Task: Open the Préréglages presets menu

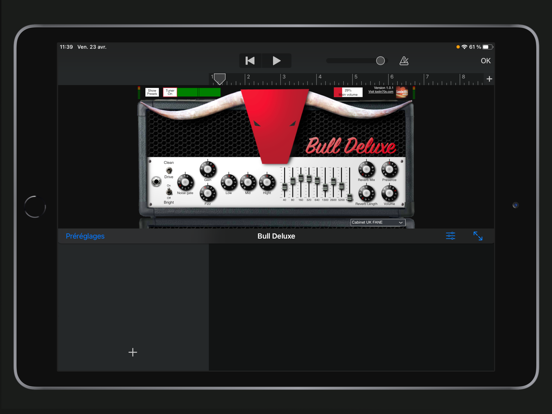Action: coord(85,236)
